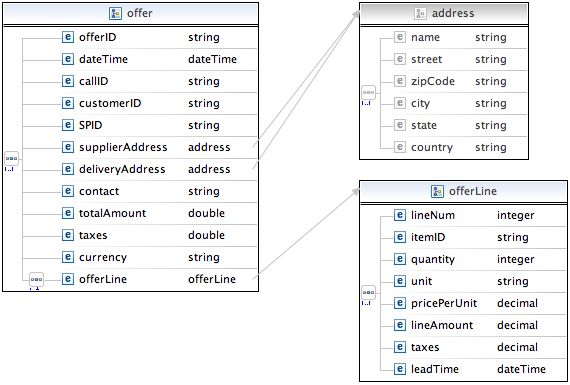Click the unit element name in offerLine
This screenshot has height=385, width=570.
tap(421, 281)
